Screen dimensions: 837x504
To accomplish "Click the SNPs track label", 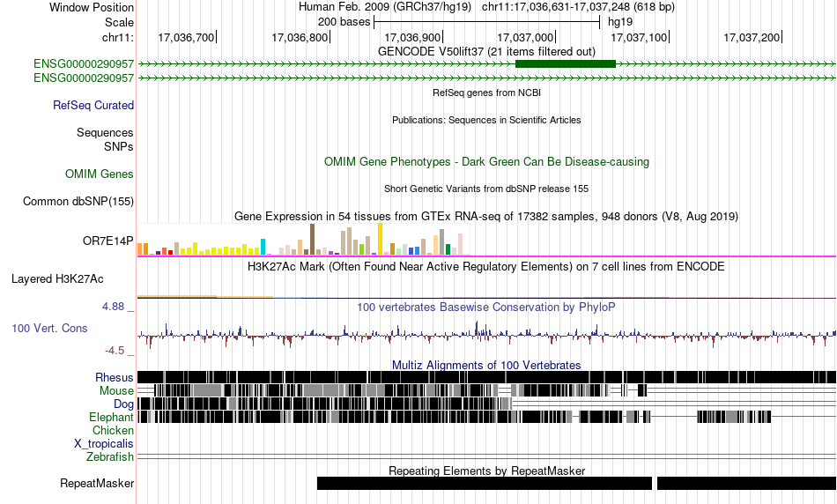I will pyautogui.click(x=119, y=146).
